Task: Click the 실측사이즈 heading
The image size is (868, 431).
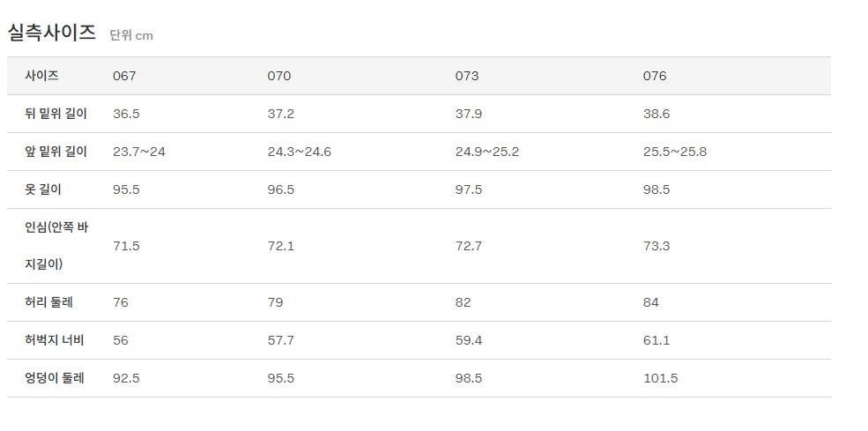Action: 52,33
